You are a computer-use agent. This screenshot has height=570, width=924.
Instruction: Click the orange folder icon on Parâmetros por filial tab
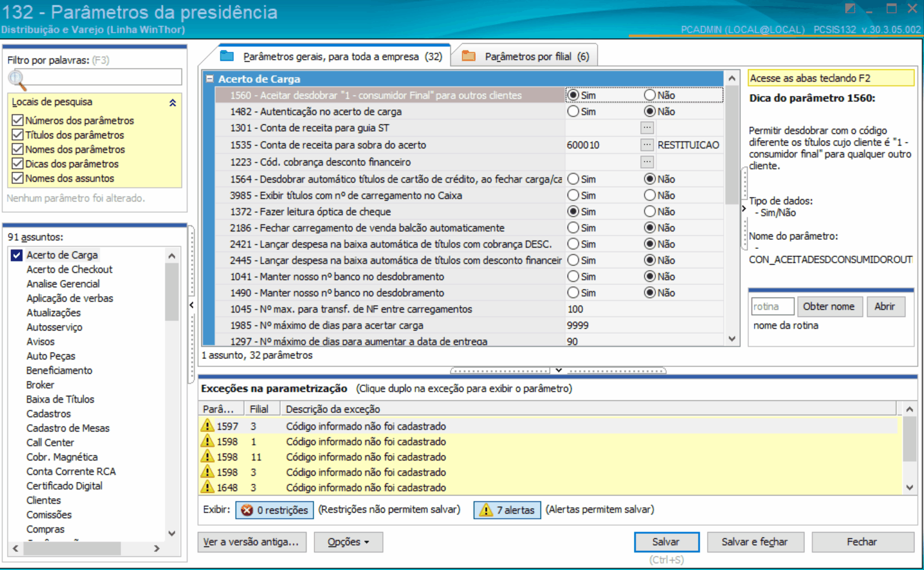[468, 56]
